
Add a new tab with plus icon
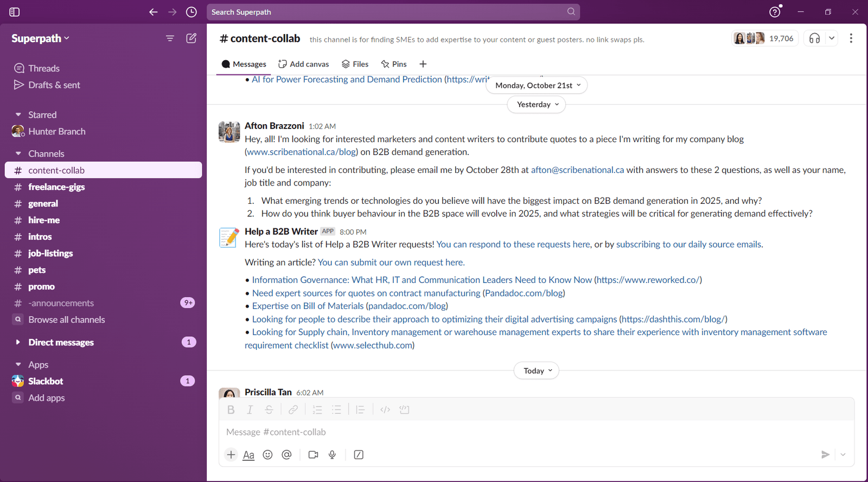pos(423,64)
